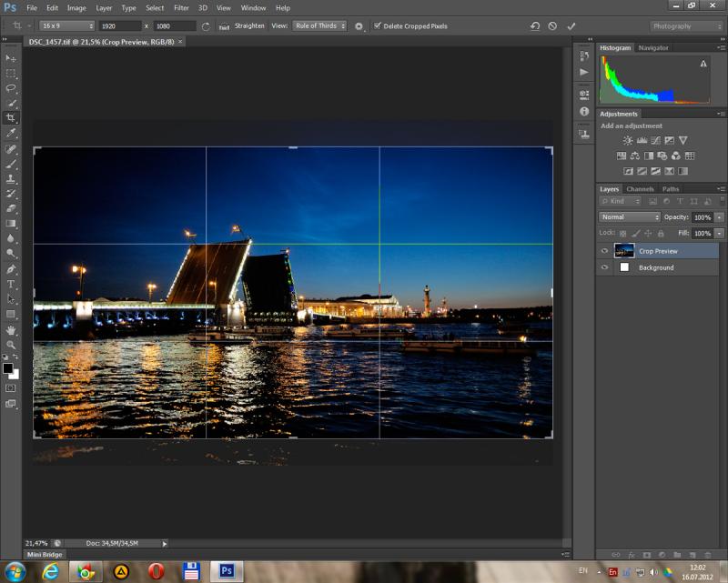Select the Horizontal Type tool
The image size is (728, 583).
tap(11, 284)
